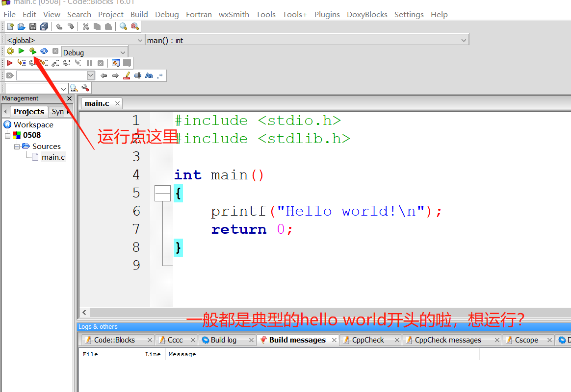Toggle highlight occurrences with the marker icon
Viewport: 571px width, 392px height.
(x=127, y=75)
